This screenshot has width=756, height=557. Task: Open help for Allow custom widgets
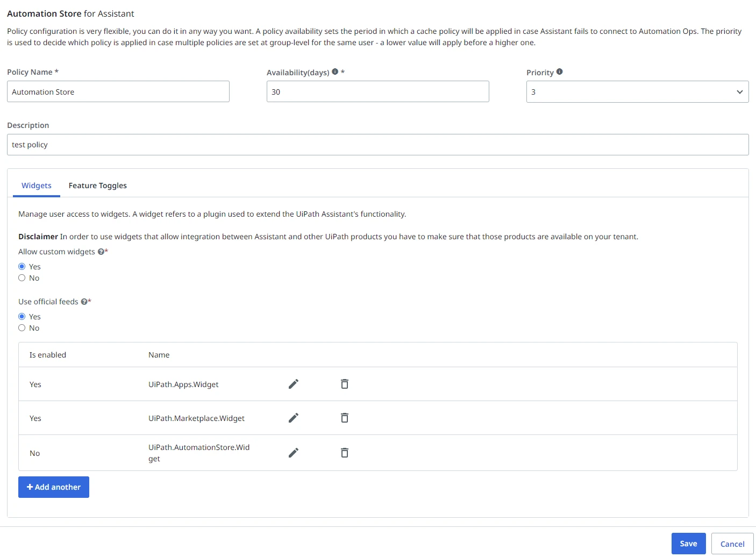pos(101,252)
